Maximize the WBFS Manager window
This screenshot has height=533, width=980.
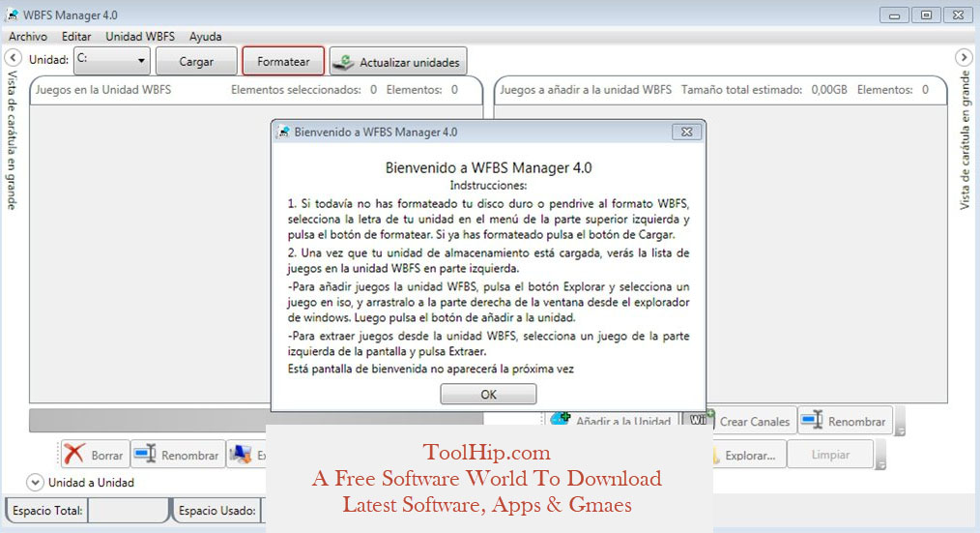[926, 15]
